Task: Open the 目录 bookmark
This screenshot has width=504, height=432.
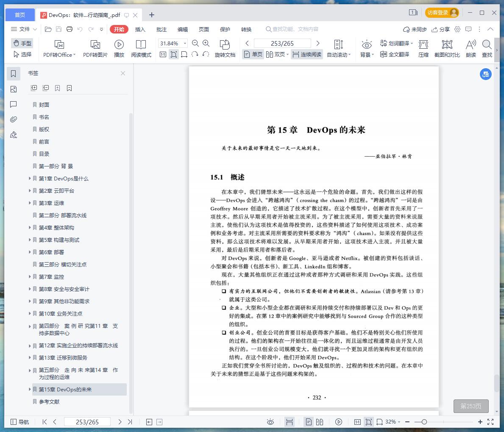Action: [44, 154]
